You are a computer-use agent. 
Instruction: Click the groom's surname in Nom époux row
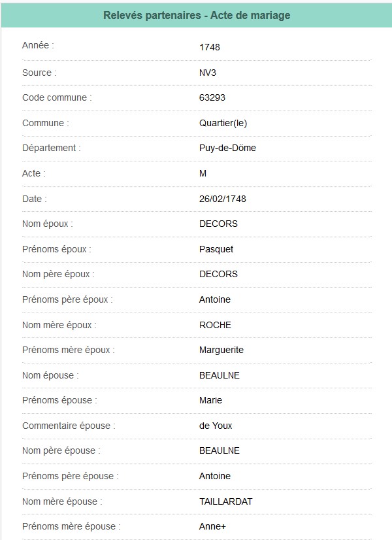(x=218, y=224)
